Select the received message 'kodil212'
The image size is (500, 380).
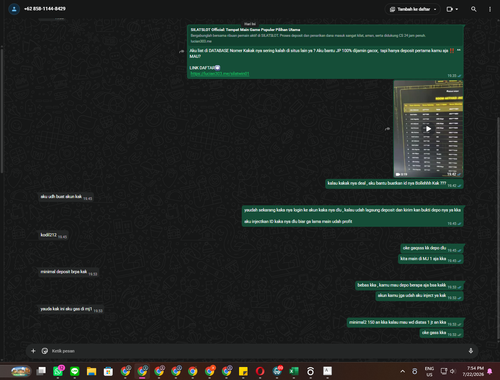click(53, 235)
